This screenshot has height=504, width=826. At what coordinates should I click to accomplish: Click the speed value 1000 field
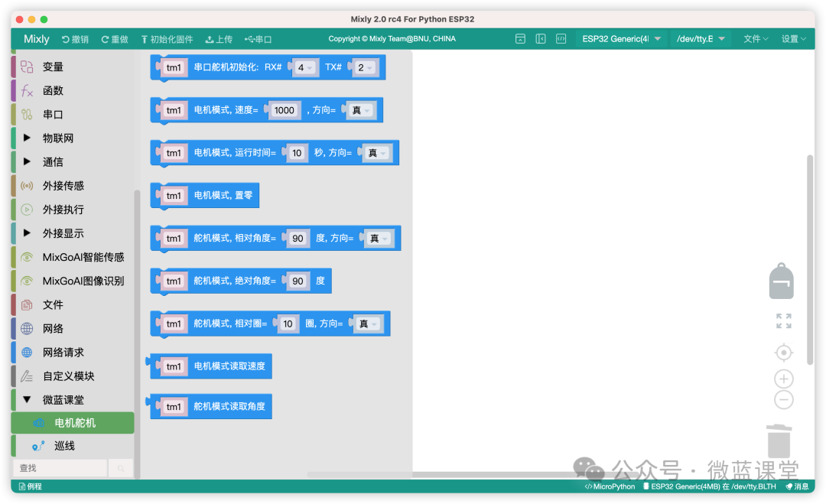coord(285,110)
